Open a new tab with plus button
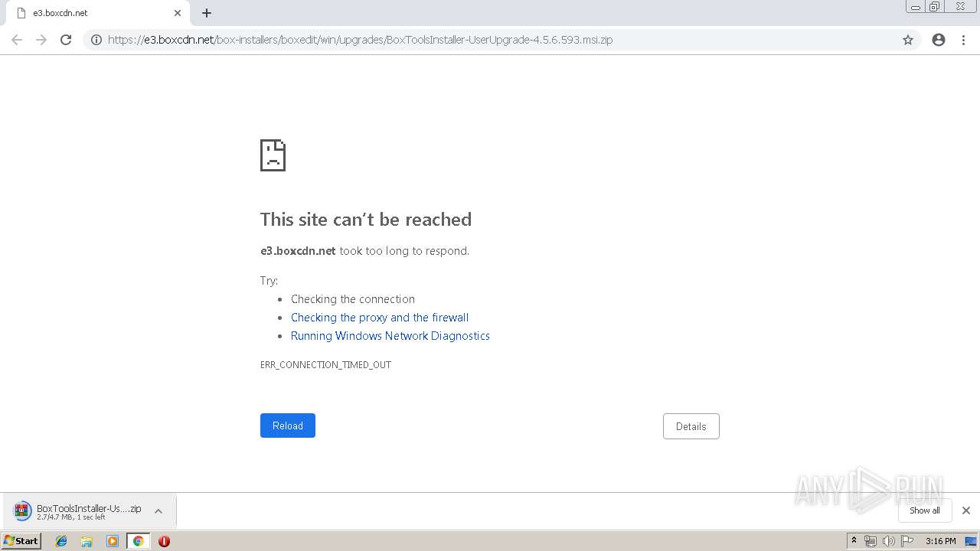Image resolution: width=980 pixels, height=551 pixels. [x=207, y=13]
